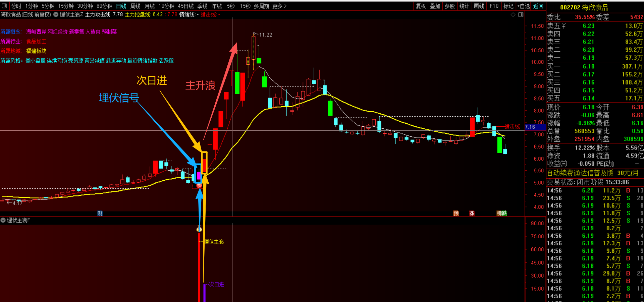
Task: Click the 人造肉 concept link
Action: click(93, 32)
